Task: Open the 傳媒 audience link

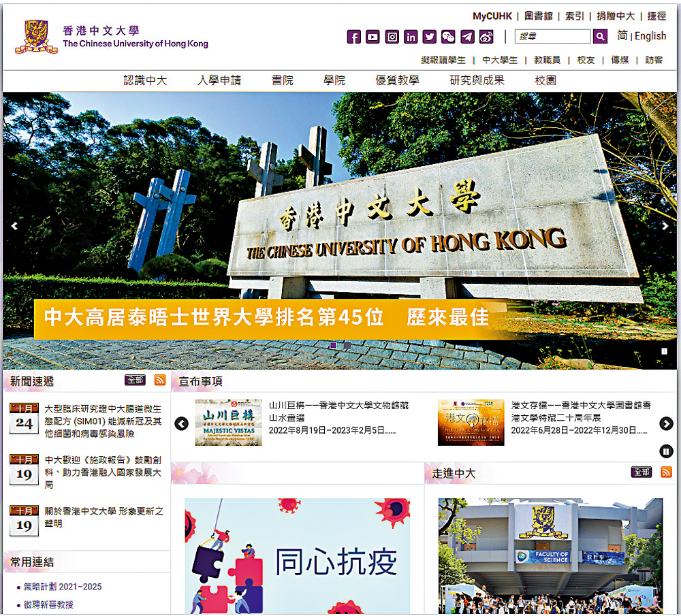Action: pos(620,60)
